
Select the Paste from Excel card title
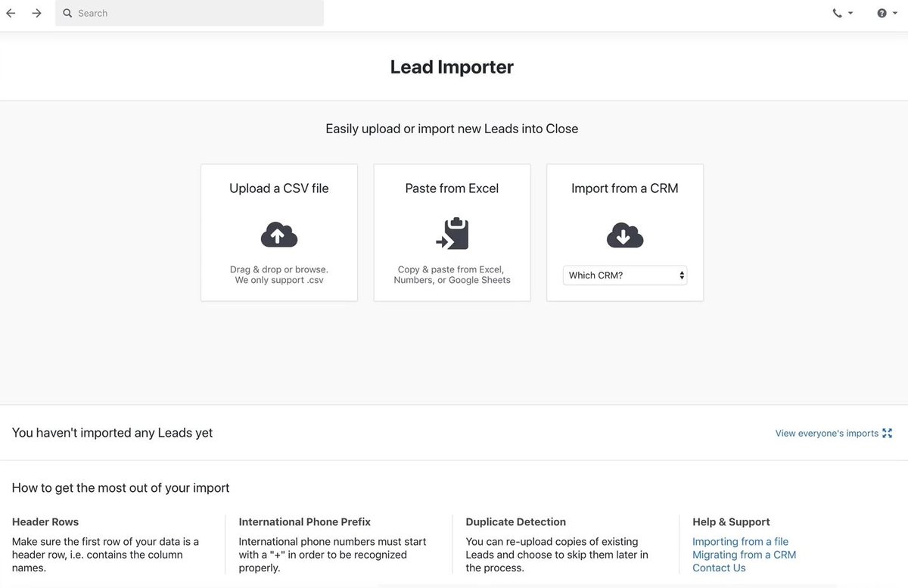click(452, 188)
